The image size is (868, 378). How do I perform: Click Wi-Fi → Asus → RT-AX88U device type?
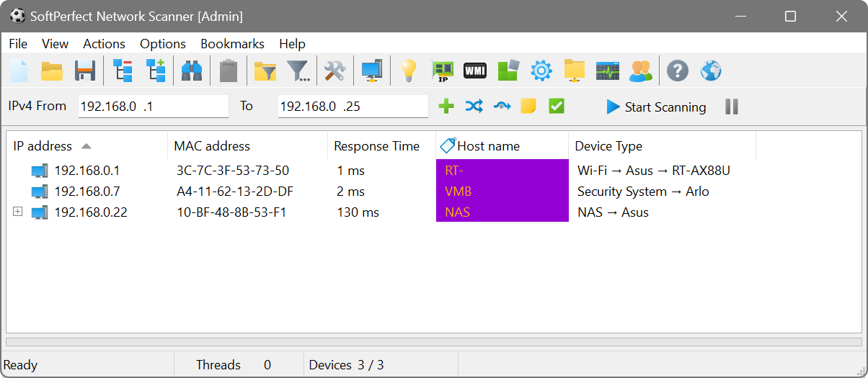[x=654, y=171]
